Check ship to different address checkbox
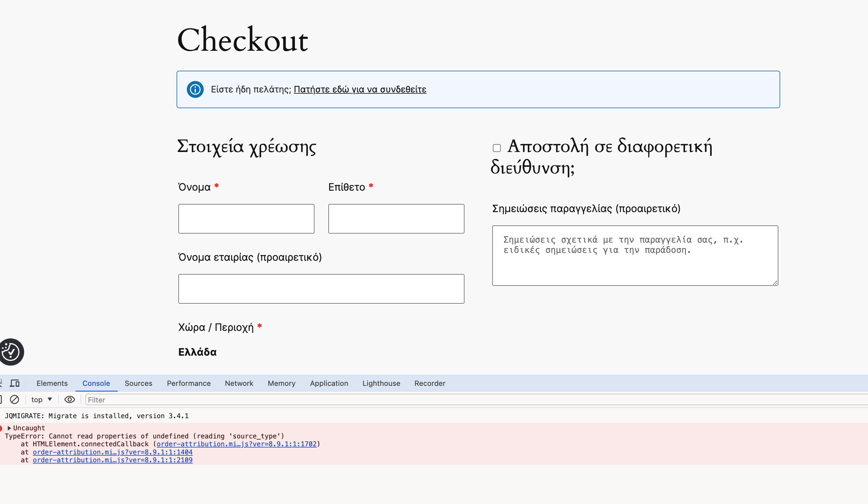The image size is (868, 504). 496,148
